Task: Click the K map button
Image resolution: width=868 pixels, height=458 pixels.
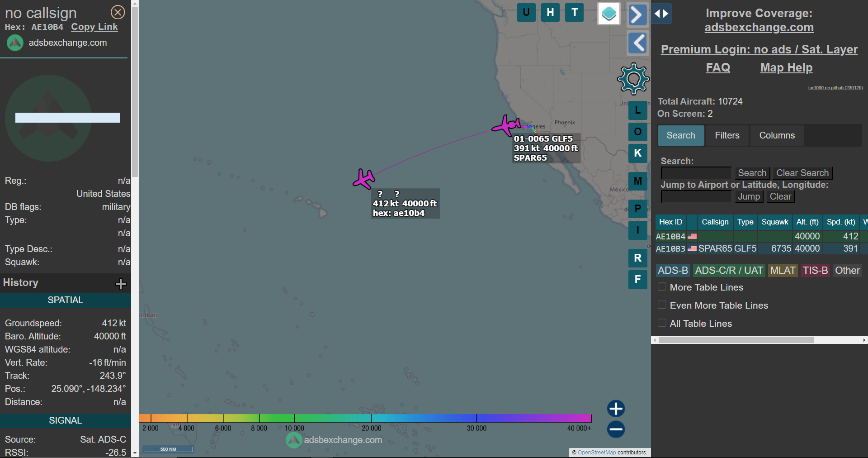Action: (638, 153)
